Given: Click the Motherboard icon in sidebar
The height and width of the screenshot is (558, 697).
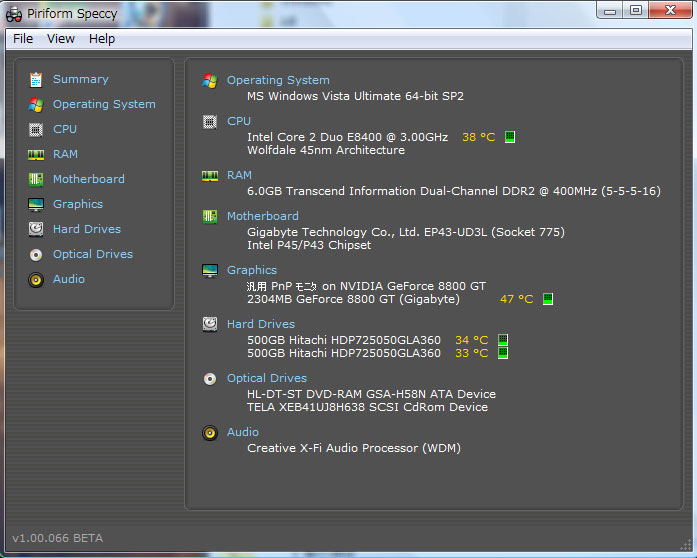Looking at the screenshot, I should tap(36, 180).
